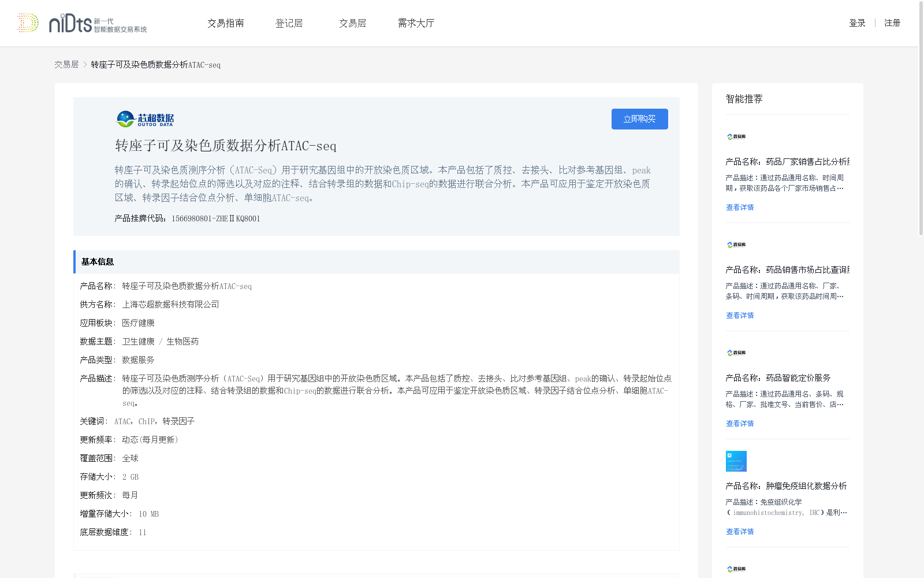The image size is (924, 578).
Task: Click the 2 GB storage size
Action: coord(131,477)
